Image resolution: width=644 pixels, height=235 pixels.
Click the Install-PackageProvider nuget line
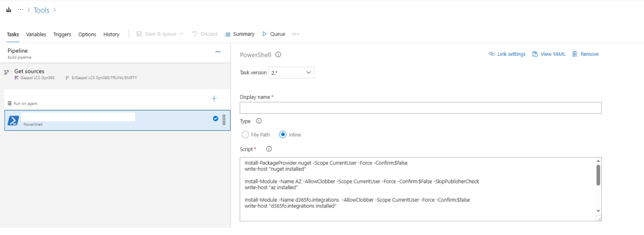tap(326, 163)
